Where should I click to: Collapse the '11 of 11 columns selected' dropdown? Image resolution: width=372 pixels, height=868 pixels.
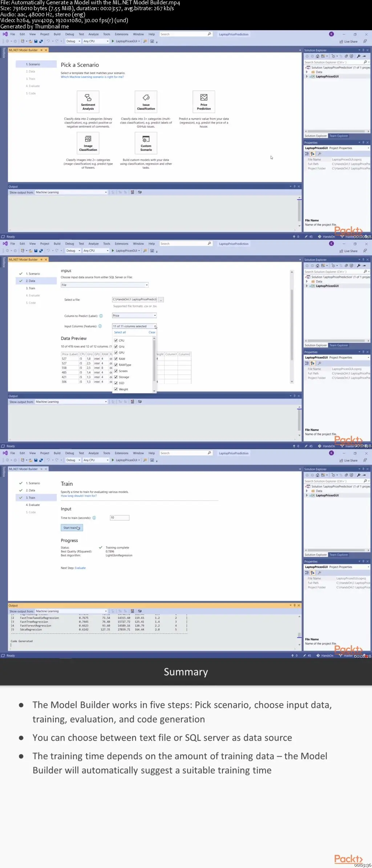click(134, 326)
